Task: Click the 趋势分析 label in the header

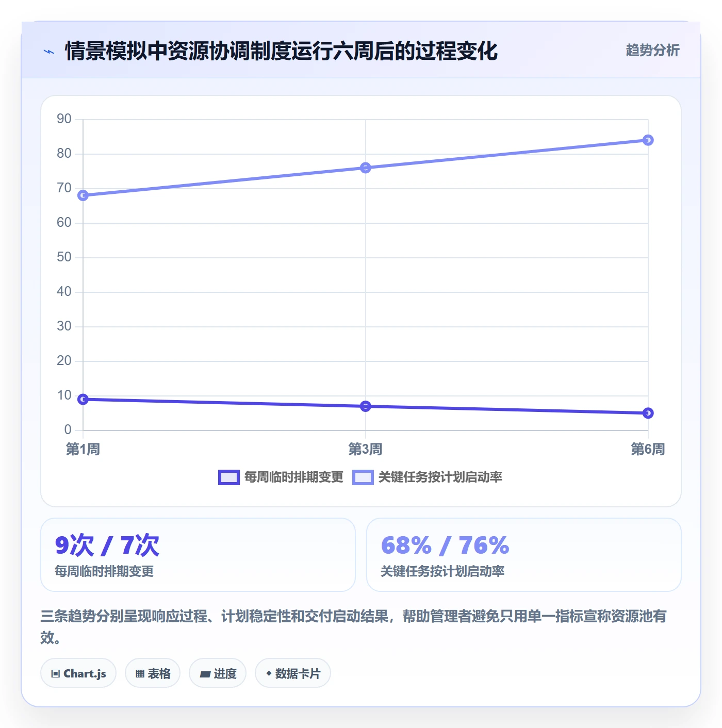Action: pyautogui.click(x=652, y=50)
